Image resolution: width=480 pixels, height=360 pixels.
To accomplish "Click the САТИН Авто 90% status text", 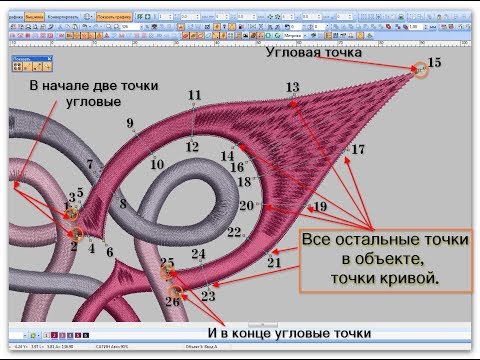I will [112, 347].
